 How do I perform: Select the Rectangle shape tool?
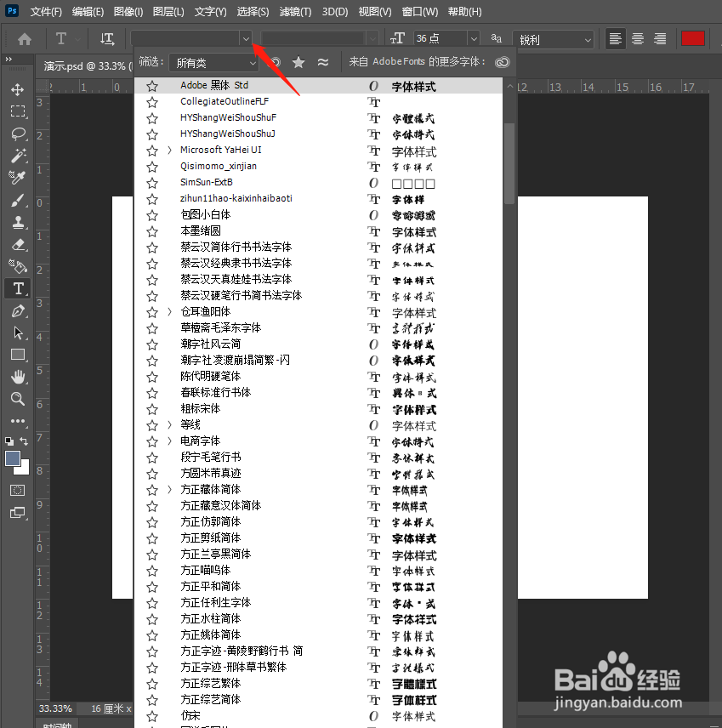[x=18, y=355]
